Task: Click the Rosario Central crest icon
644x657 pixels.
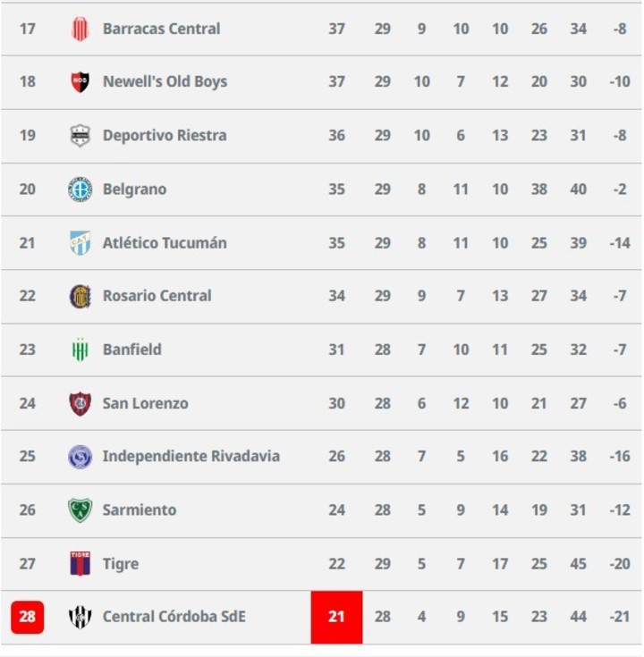Action: (x=80, y=296)
